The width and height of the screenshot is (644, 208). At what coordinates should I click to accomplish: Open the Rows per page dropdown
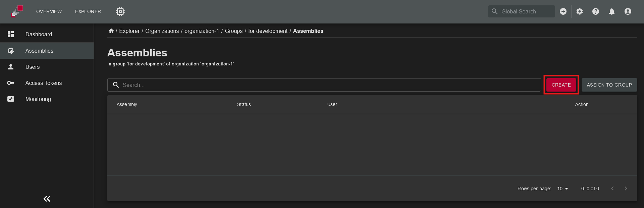point(563,189)
